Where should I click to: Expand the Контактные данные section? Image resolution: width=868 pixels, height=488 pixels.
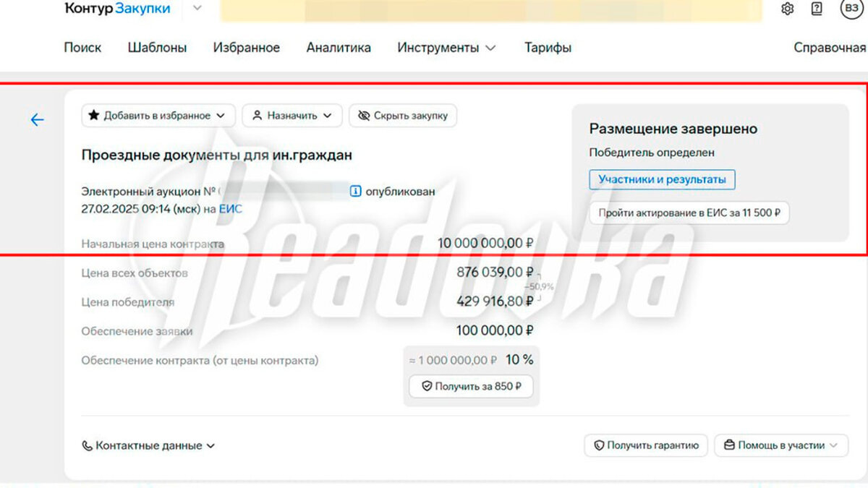(x=148, y=446)
